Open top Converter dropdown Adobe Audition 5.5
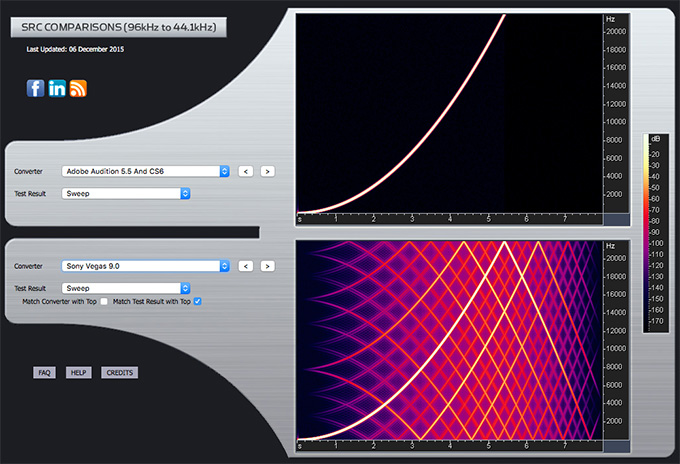 click(x=145, y=171)
